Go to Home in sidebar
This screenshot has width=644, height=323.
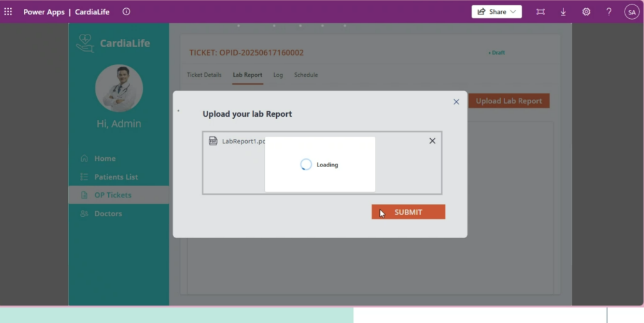[x=105, y=158]
